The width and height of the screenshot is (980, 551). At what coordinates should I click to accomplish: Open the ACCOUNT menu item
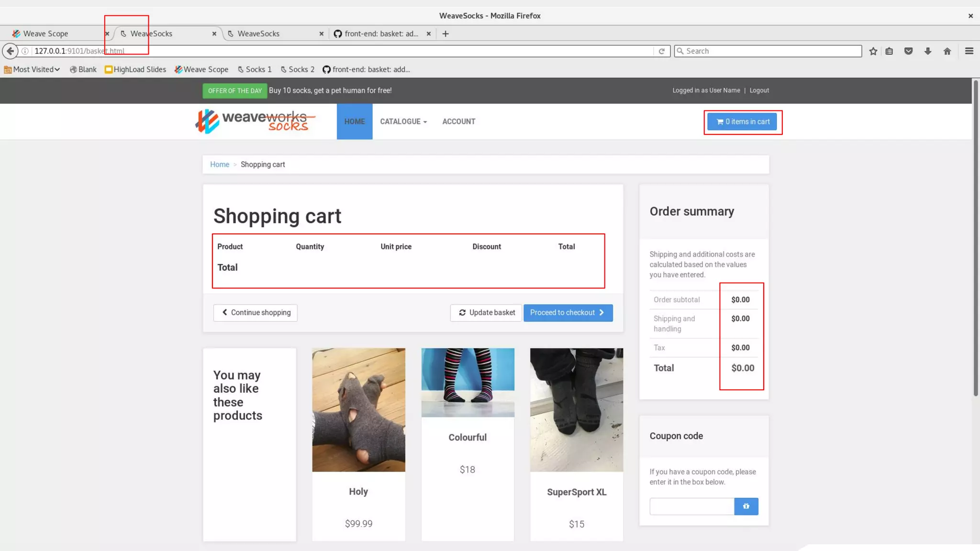coord(458,121)
